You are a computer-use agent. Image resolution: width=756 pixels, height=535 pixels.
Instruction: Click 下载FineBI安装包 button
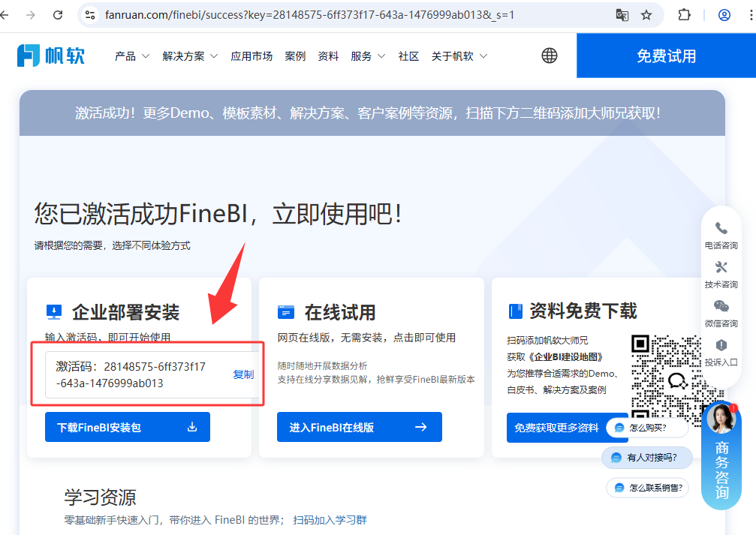point(128,427)
